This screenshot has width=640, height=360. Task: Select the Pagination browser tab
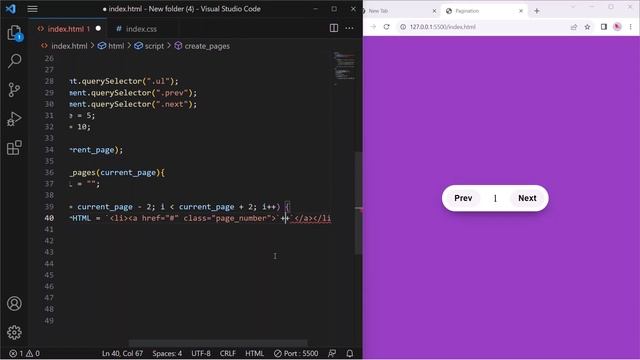(x=467, y=11)
